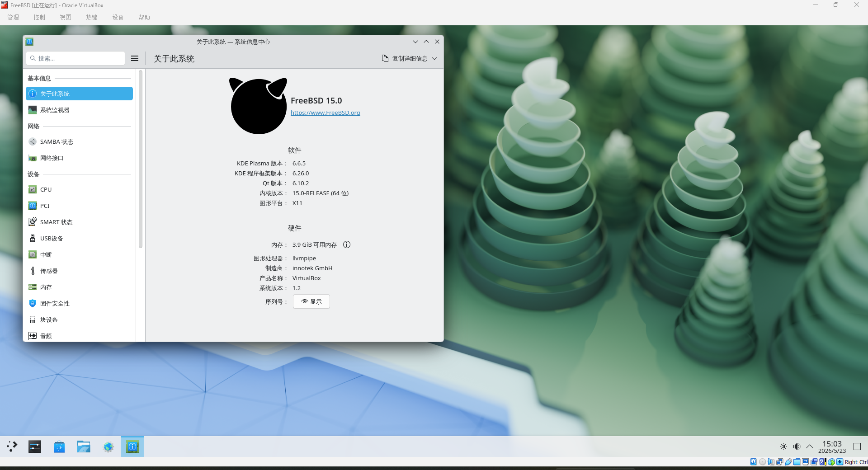Click the VirtualBox product name value
This screenshot has height=470, width=868.
(x=307, y=278)
